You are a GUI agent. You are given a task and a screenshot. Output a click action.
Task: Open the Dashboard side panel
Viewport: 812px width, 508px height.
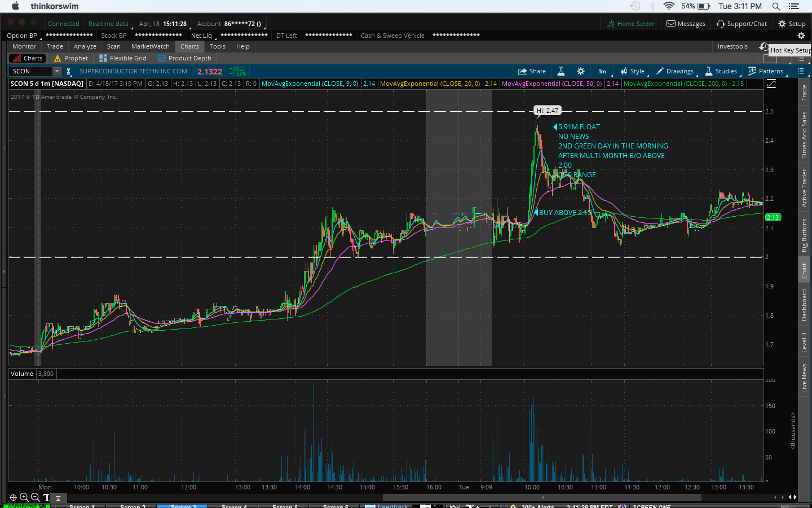click(x=804, y=305)
